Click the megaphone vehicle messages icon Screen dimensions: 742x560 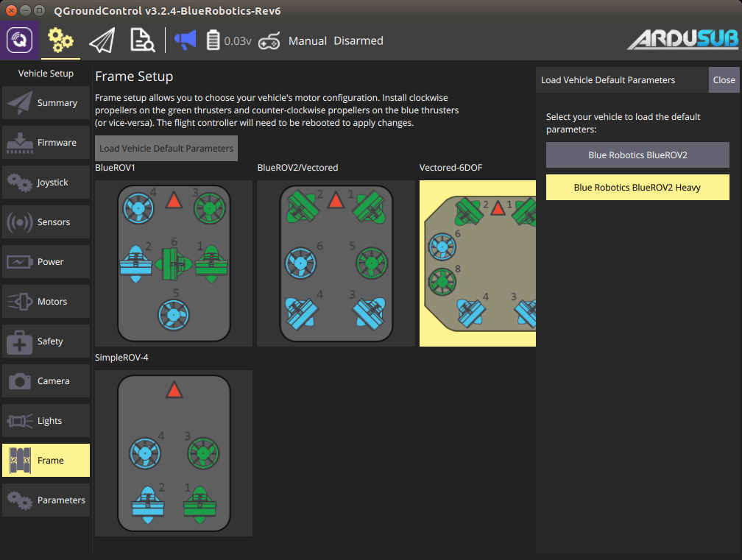[x=185, y=40]
